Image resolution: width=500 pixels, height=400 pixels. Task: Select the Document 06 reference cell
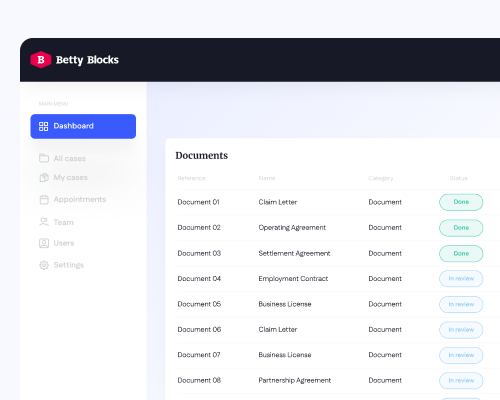[199, 329]
